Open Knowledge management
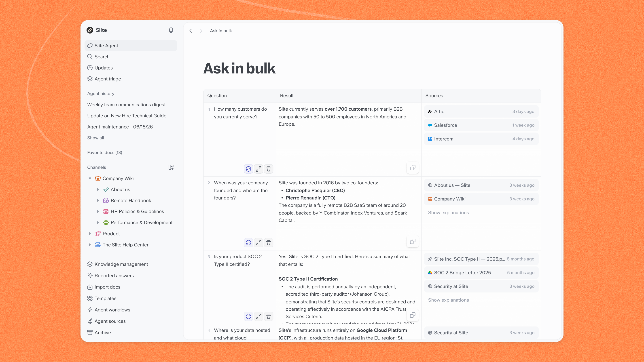644x362 pixels. (x=131, y=264)
